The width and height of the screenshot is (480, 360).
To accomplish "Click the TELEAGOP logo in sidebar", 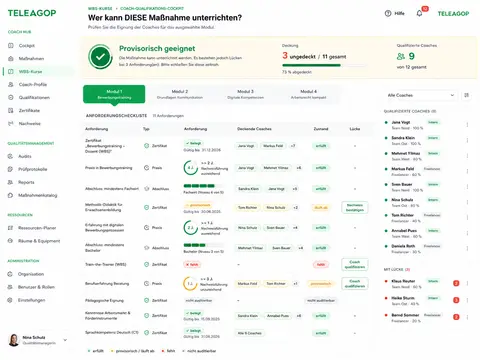I will [x=32, y=13].
